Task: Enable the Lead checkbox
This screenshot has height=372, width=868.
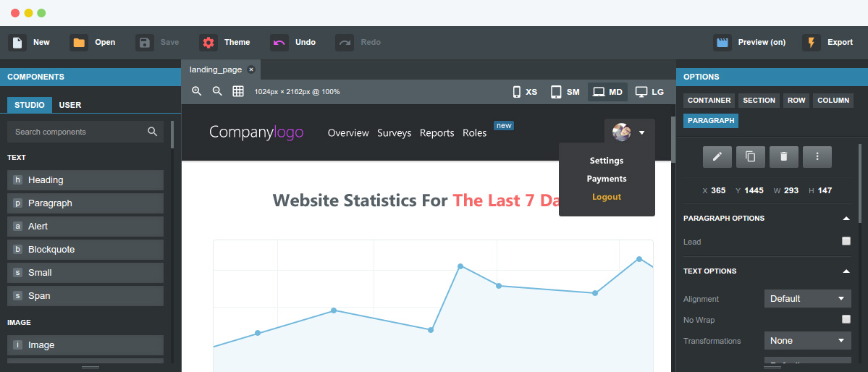Action: [x=846, y=241]
